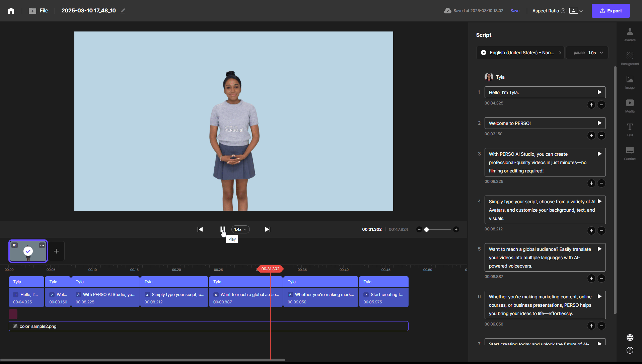
Task: Expand the Aspect Ratio dropdown
Action: [576, 11]
